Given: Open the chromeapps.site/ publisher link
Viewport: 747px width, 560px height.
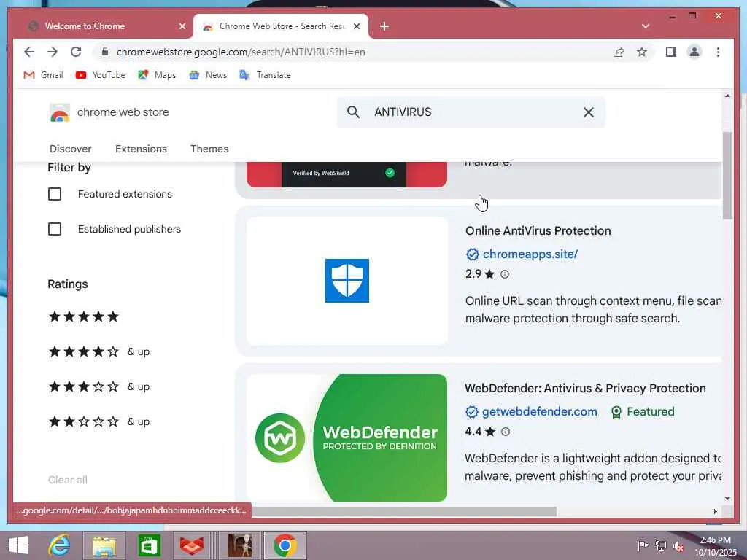Looking at the screenshot, I should (x=530, y=254).
